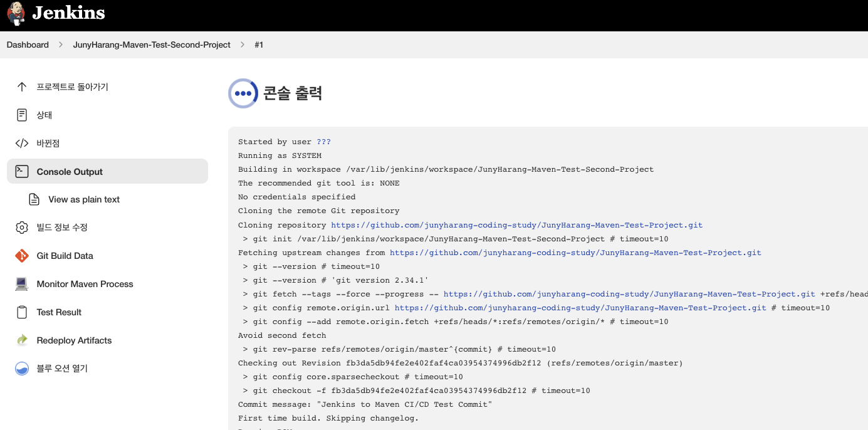Open repository URL in Fetching upstream changes line

[575, 253]
